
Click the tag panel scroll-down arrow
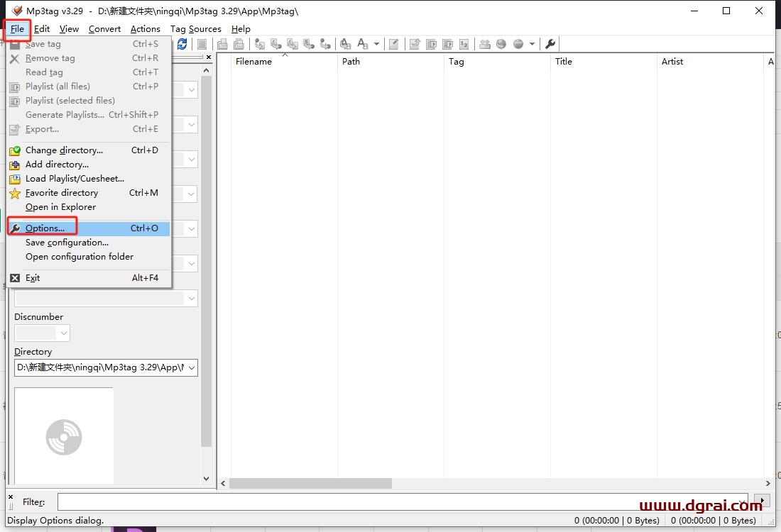(x=206, y=479)
